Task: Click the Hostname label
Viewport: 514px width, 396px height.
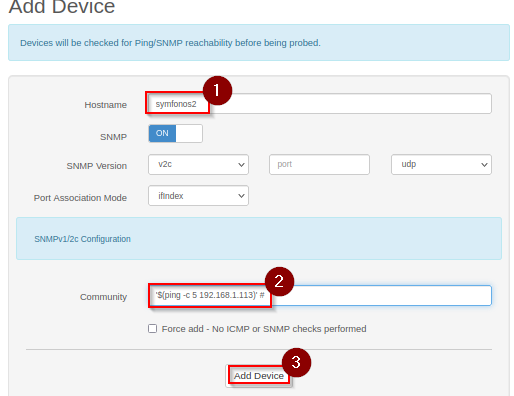Action: pyautogui.click(x=105, y=105)
